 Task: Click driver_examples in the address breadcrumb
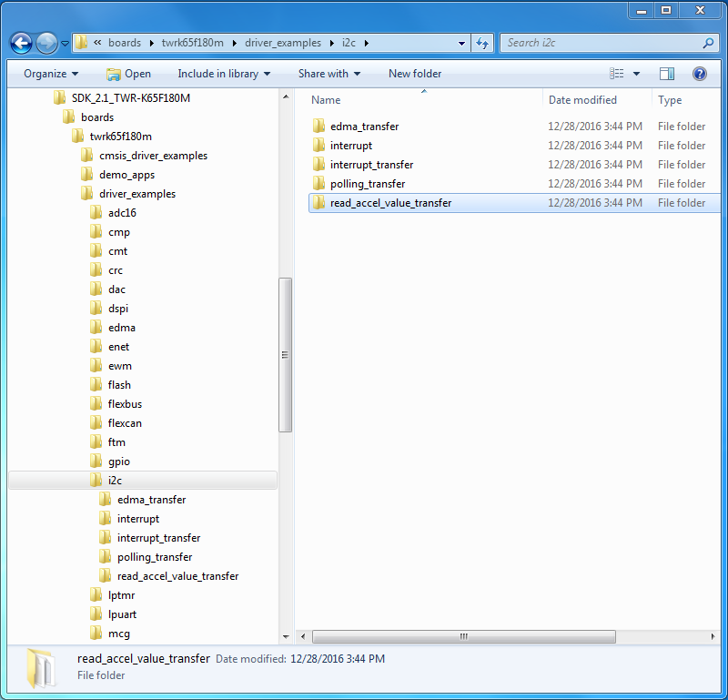[x=283, y=43]
